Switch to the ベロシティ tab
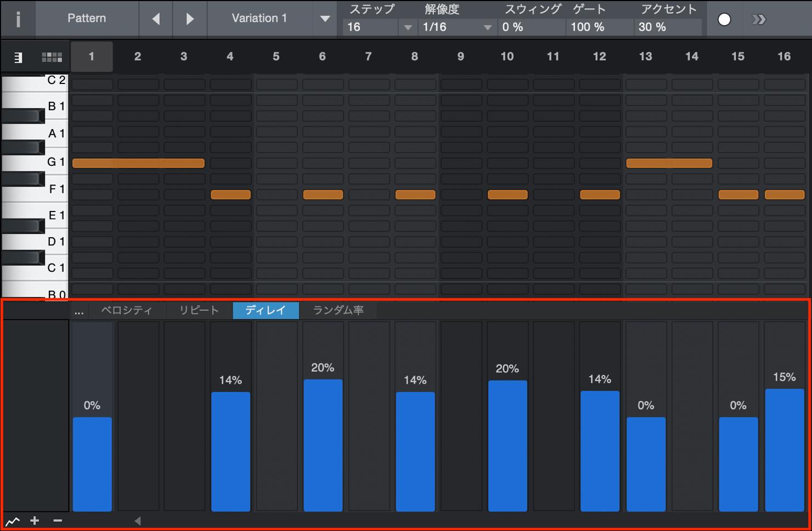The image size is (812, 531). pos(127,310)
